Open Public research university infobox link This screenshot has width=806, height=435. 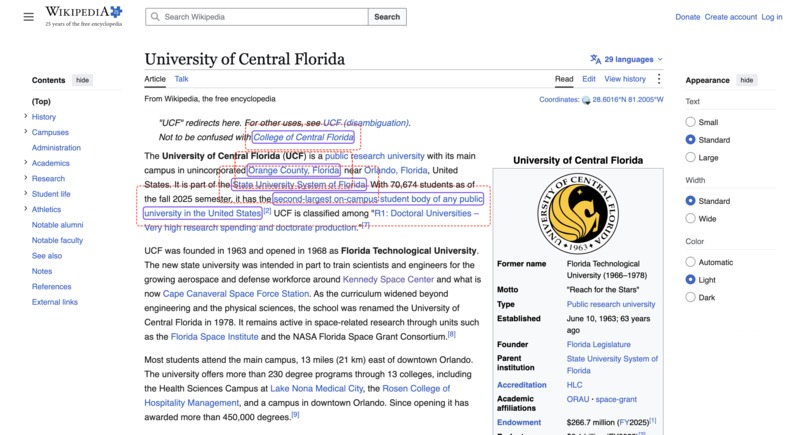(x=611, y=304)
